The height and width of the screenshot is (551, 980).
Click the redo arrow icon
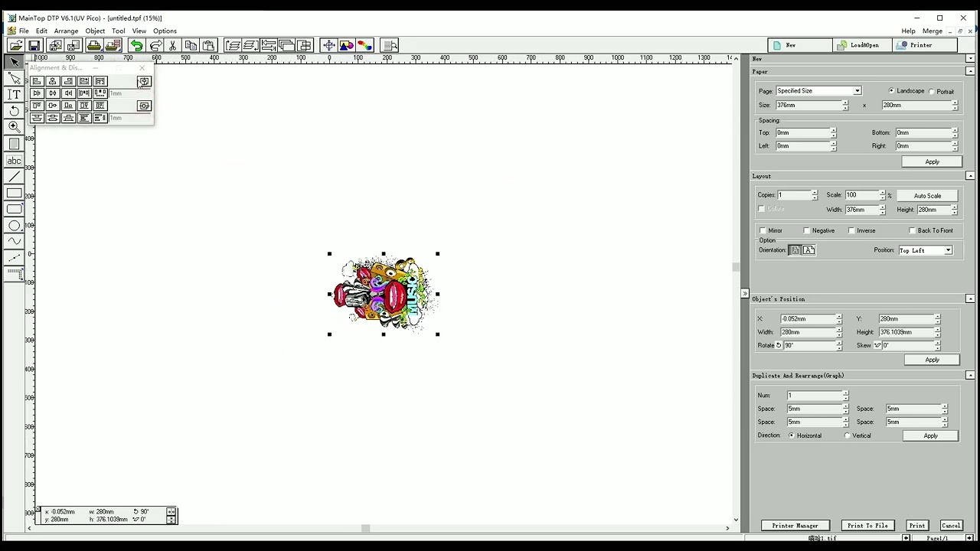pyautogui.click(x=155, y=46)
